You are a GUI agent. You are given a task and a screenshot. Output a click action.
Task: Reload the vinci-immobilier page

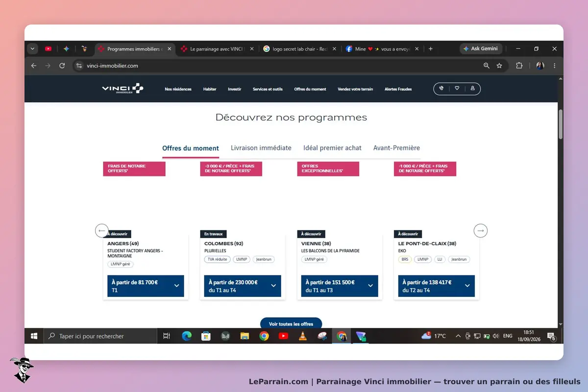tap(62, 66)
